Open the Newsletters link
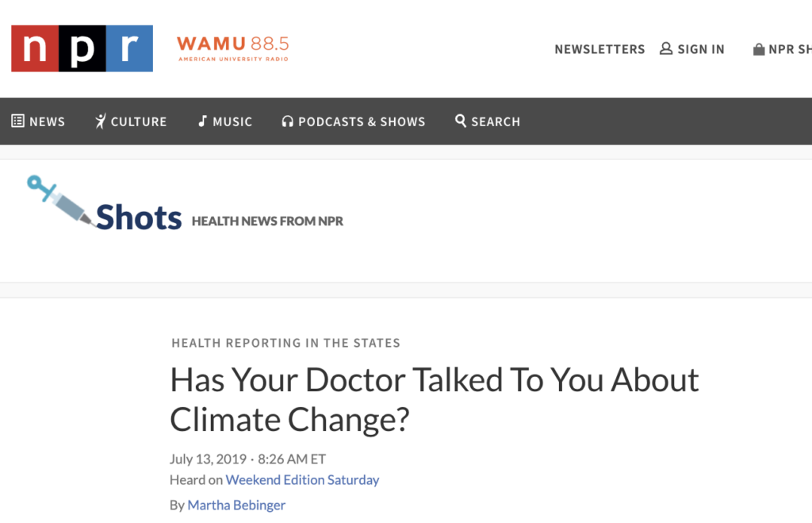The image size is (812, 523). coord(599,49)
